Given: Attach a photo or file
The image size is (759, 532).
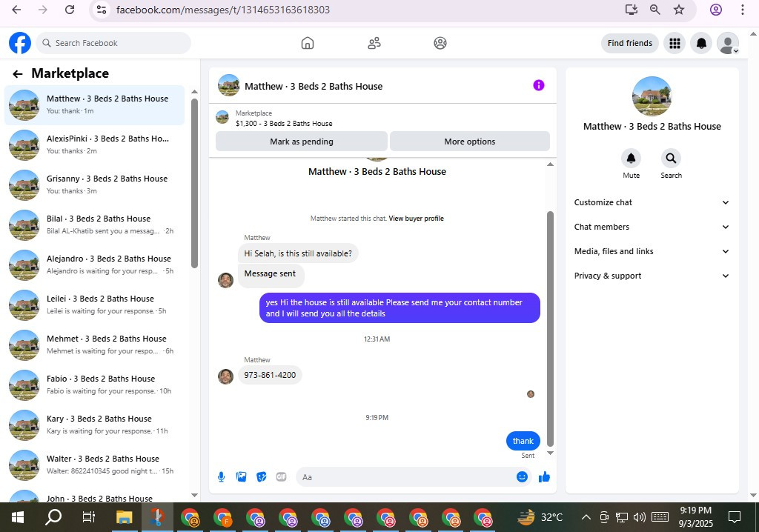Looking at the screenshot, I should [241, 477].
